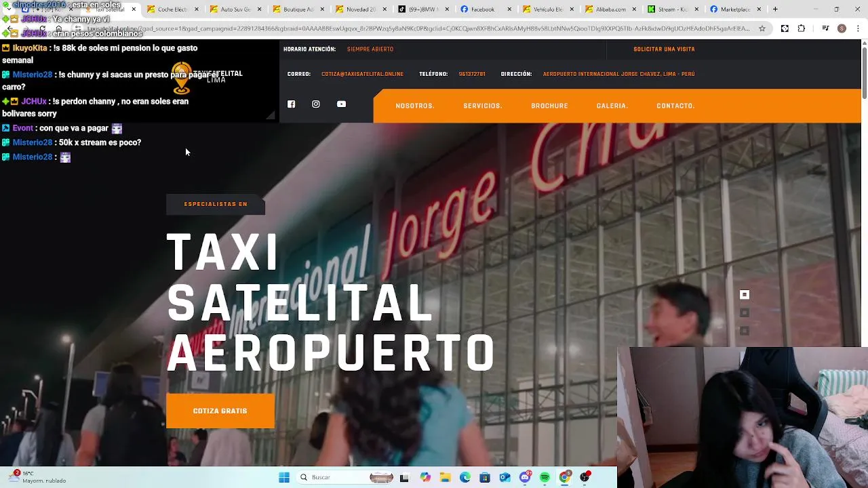Click SOLICITAR UNA VISITA link
Screen dimensions: 868x488
pyautogui.click(x=664, y=49)
